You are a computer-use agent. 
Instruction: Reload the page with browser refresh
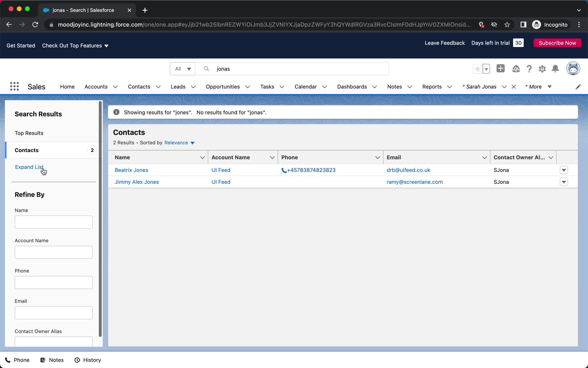35,25
